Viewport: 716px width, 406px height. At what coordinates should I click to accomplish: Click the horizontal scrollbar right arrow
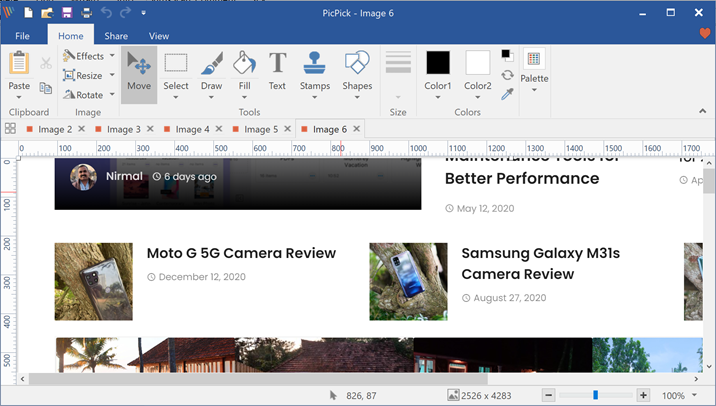(x=696, y=379)
